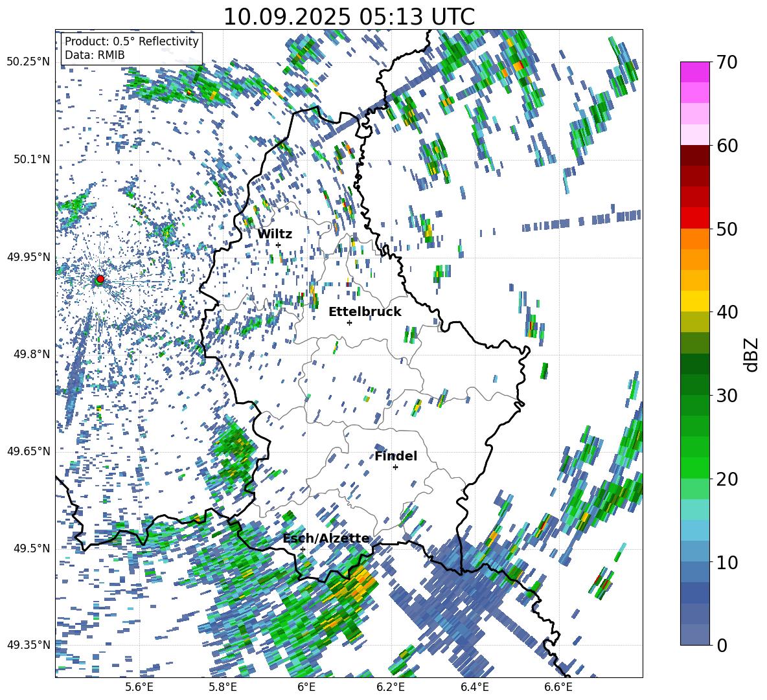Click the magenta swatch at colorbar top
This screenshot has height=700, width=767.
(694, 72)
